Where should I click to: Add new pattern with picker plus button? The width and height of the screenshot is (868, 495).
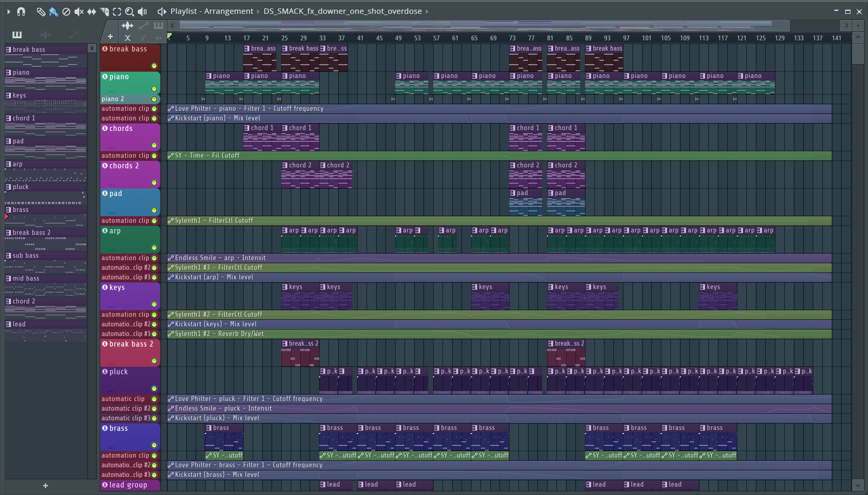click(x=46, y=485)
